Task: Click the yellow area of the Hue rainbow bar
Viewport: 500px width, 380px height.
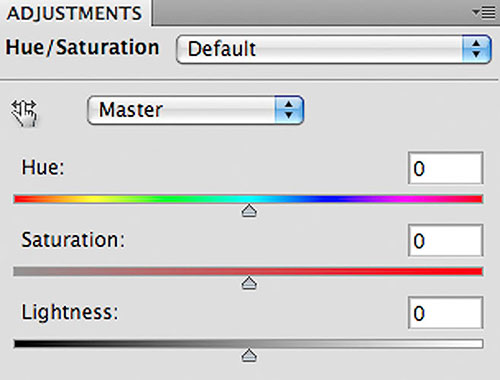Action: click(90, 199)
